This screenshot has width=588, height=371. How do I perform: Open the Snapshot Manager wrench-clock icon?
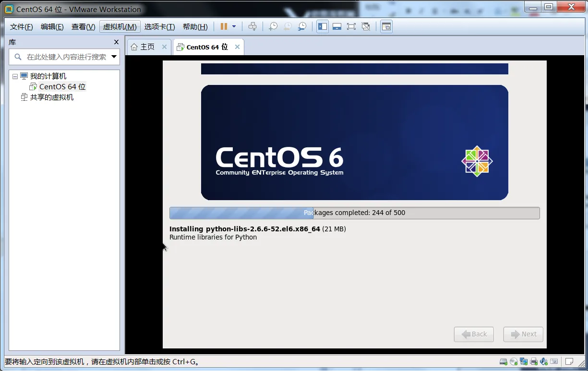[302, 26]
